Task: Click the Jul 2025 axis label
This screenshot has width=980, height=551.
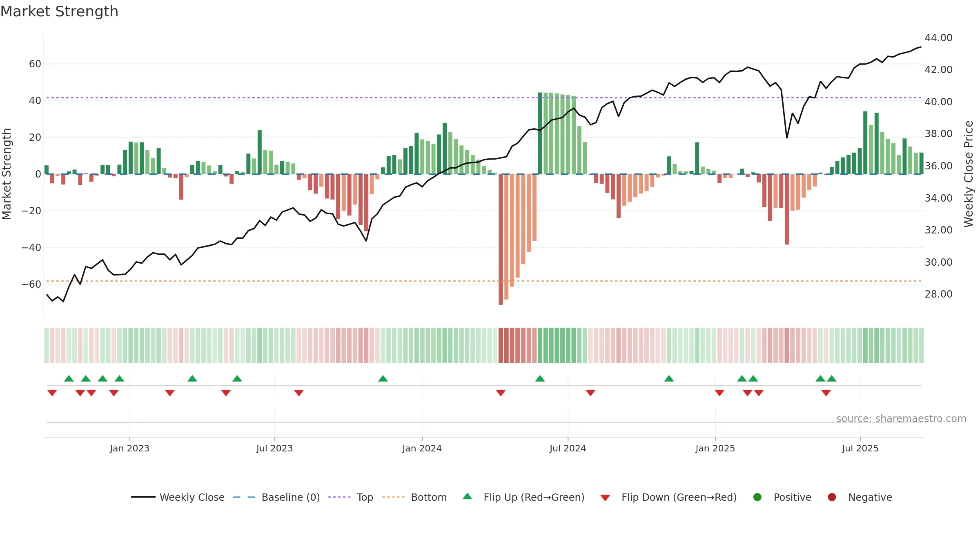Action: pos(860,448)
